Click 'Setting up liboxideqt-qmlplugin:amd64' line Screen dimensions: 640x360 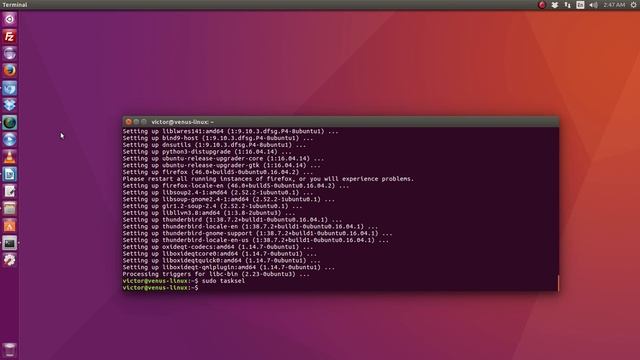229,267
